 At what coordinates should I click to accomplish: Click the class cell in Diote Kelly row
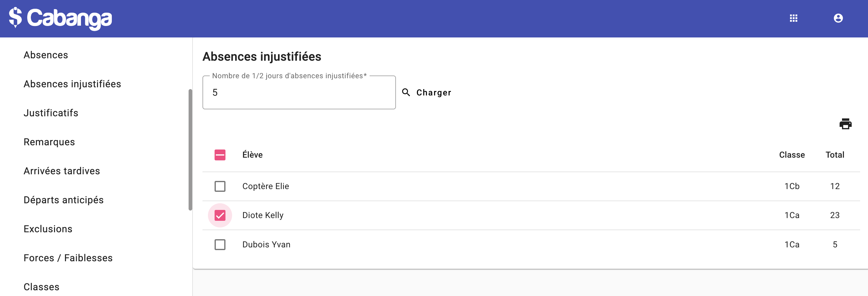click(792, 215)
